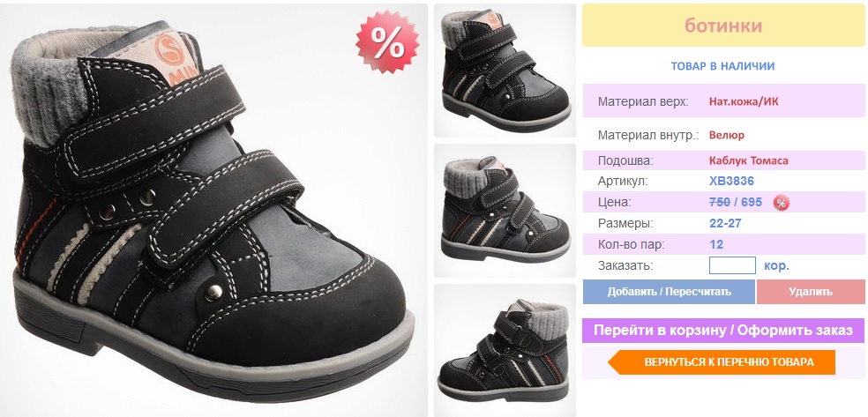
Task: Click the article number XB3836
Action: click(x=731, y=181)
